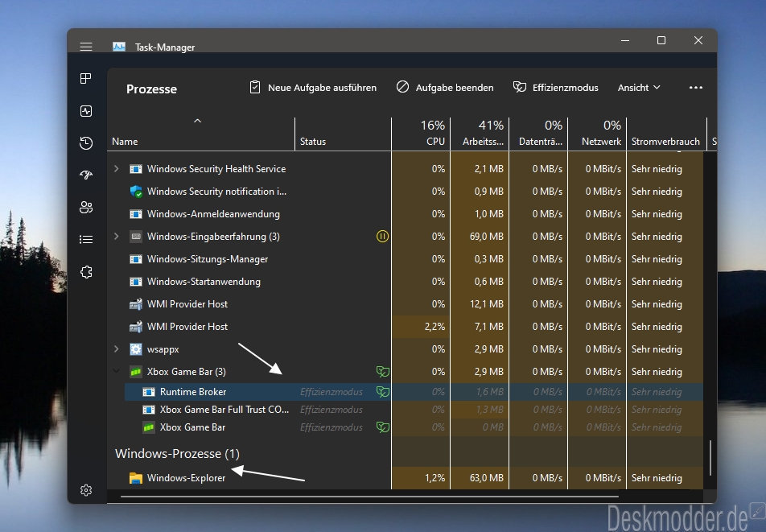The width and height of the screenshot is (766, 532).
Task: Open the hamburger navigation menu
Action: [x=86, y=47]
